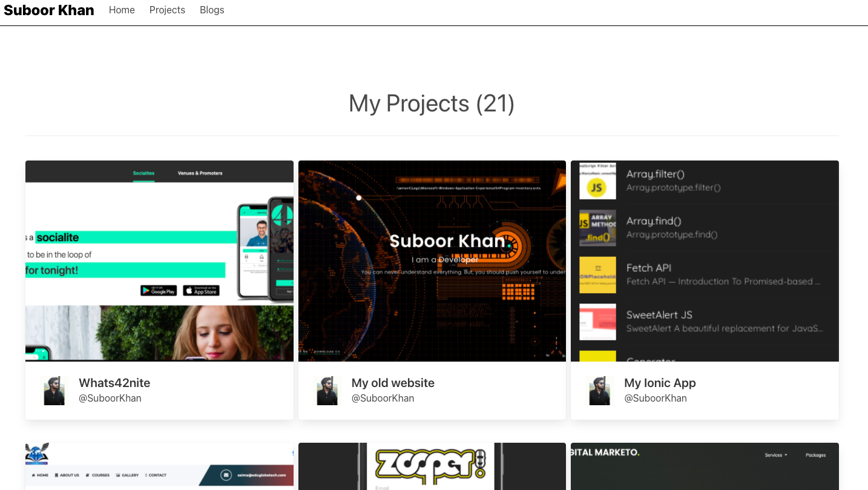Go to the Projects page in navbar
The image size is (868, 490).
(x=167, y=10)
